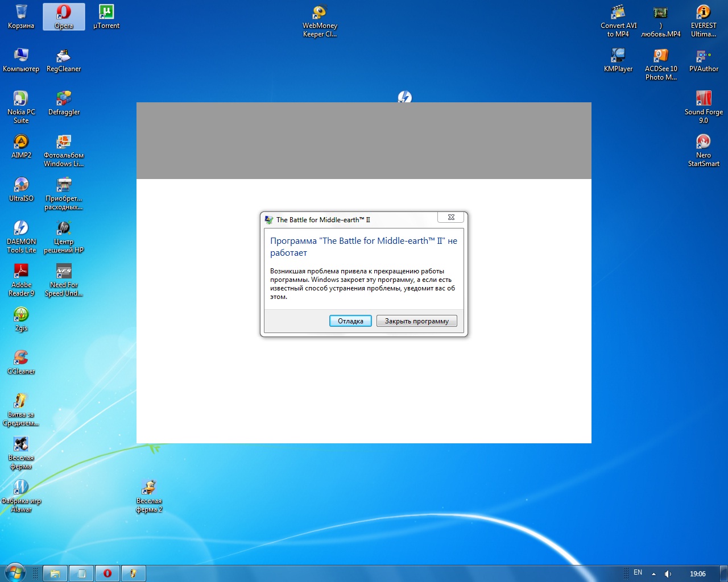Select the PVAuthor desktop icon
The width and height of the screenshot is (728, 582).
pyautogui.click(x=704, y=60)
